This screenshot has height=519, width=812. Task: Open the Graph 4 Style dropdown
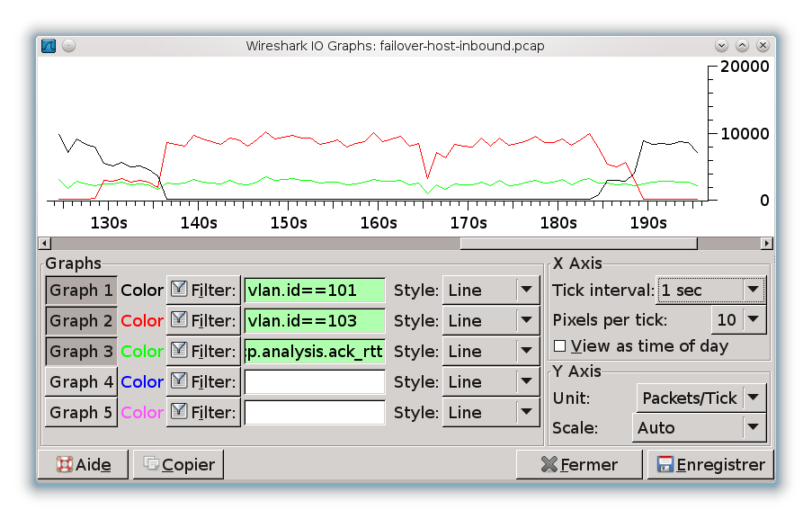491,381
